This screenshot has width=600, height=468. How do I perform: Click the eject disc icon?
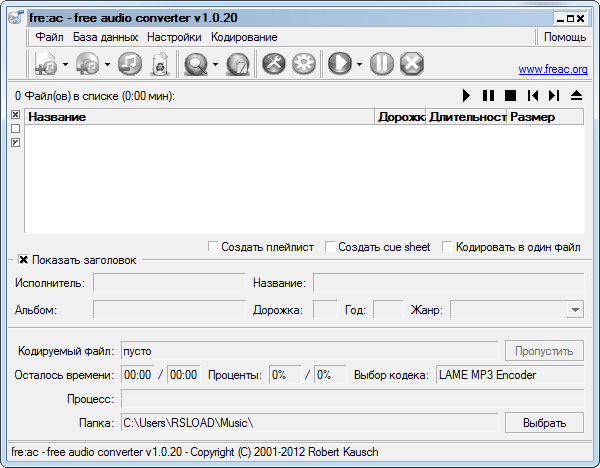pyautogui.click(x=576, y=95)
